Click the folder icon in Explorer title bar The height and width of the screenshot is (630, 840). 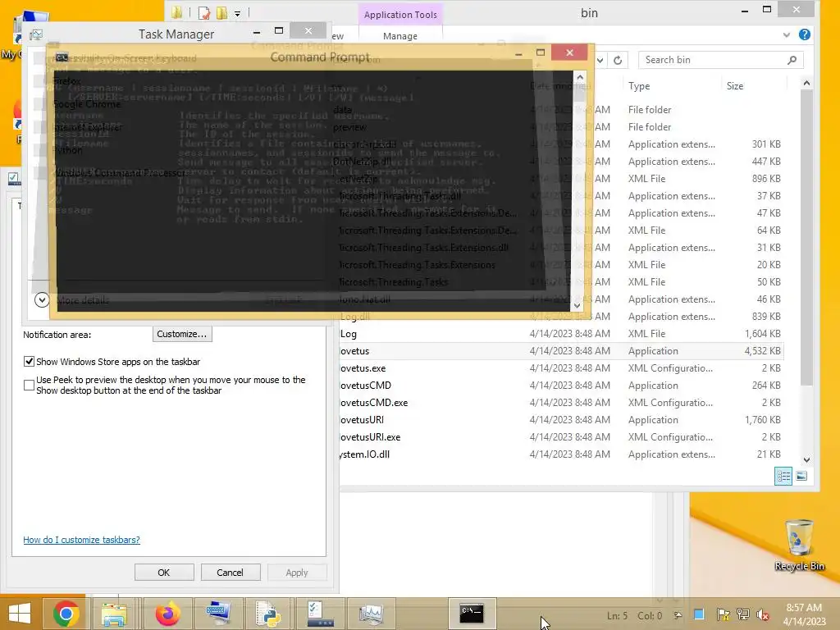[x=177, y=13]
